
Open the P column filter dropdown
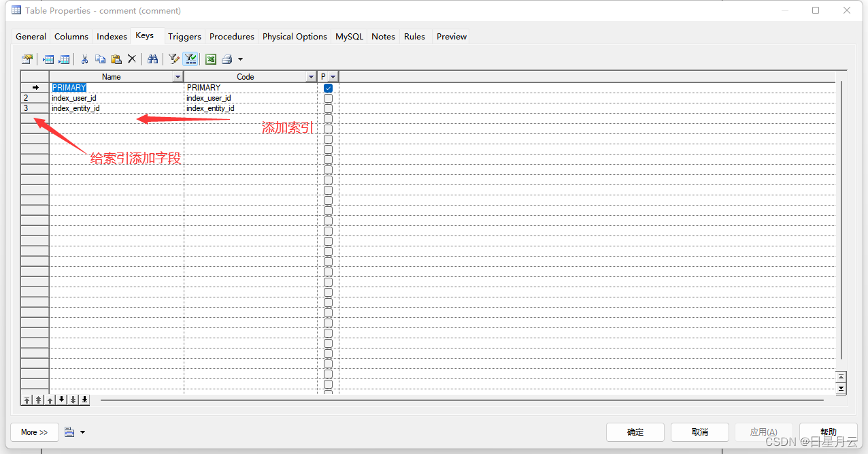click(333, 77)
